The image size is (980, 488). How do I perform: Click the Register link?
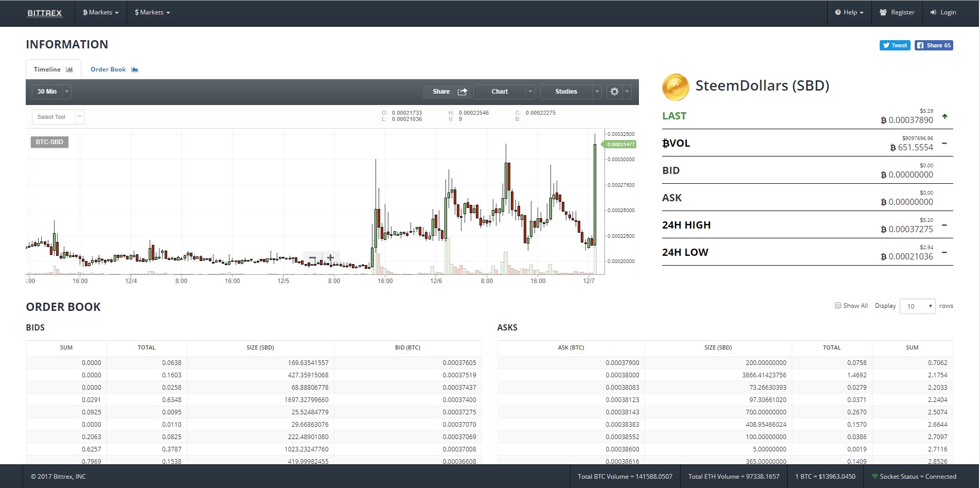[897, 12]
